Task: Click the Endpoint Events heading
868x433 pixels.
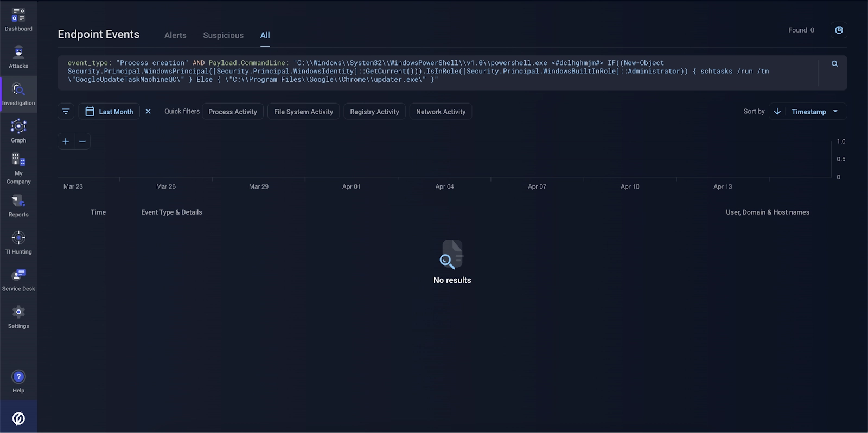Action: tap(99, 35)
